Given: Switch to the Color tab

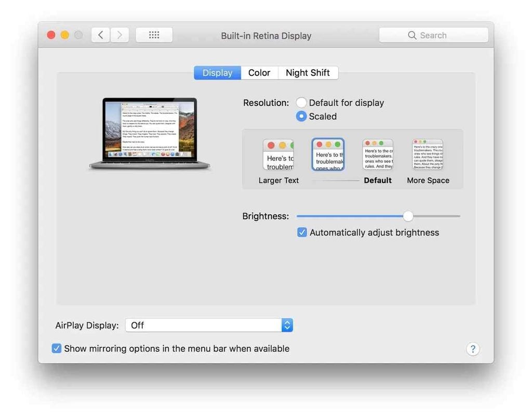Looking at the screenshot, I should [x=259, y=73].
